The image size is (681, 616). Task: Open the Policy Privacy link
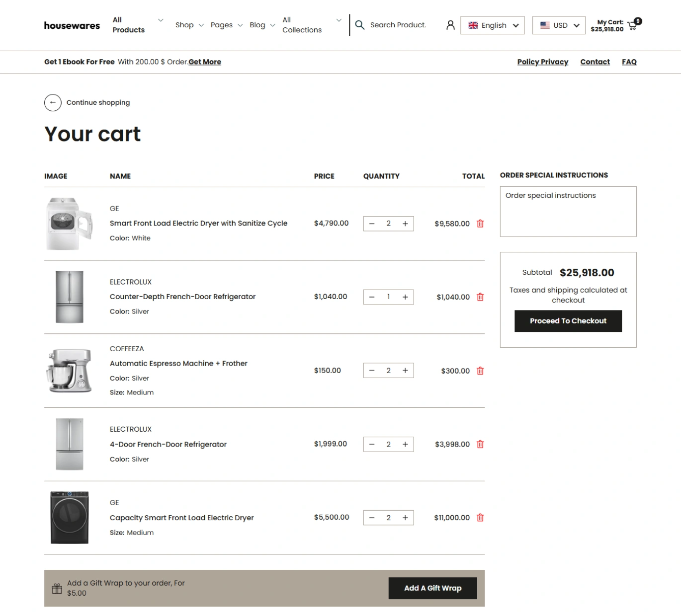point(542,62)
